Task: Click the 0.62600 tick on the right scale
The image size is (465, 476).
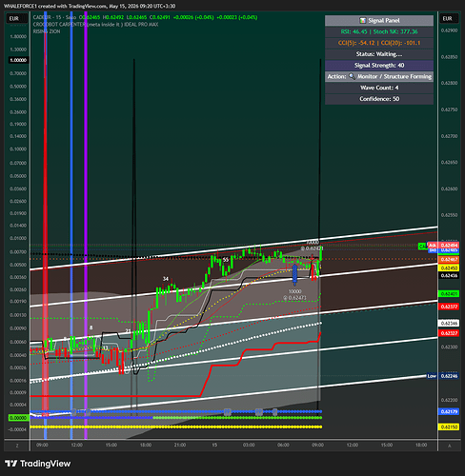Action: pos(449,188)
